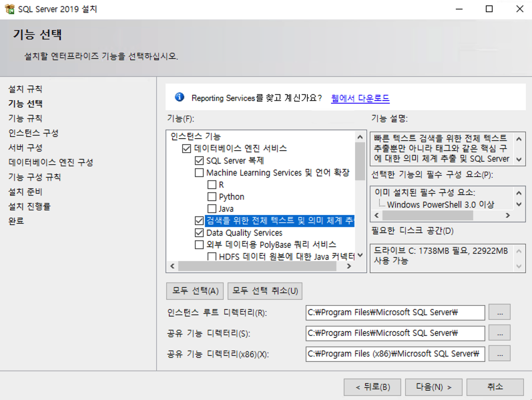Click the 공유 기능 디렉터리(x86) path field
This screenshot has height=400, width=532.
395,354
